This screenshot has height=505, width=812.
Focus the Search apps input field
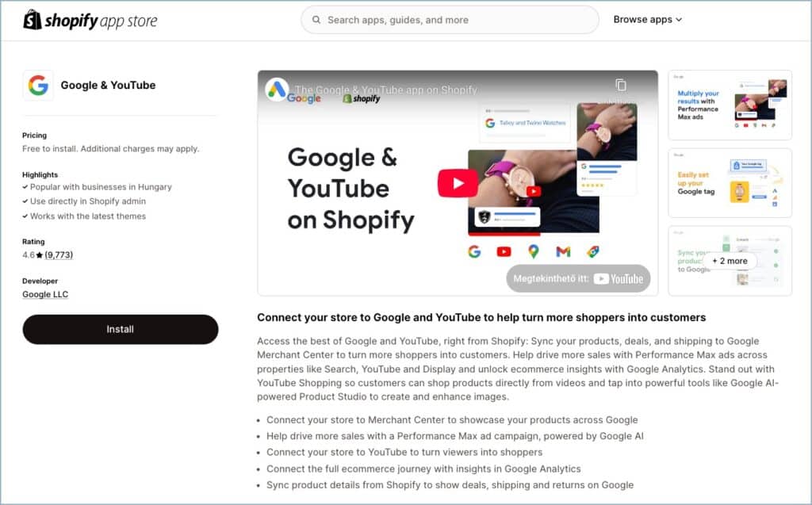click(450, 20)
